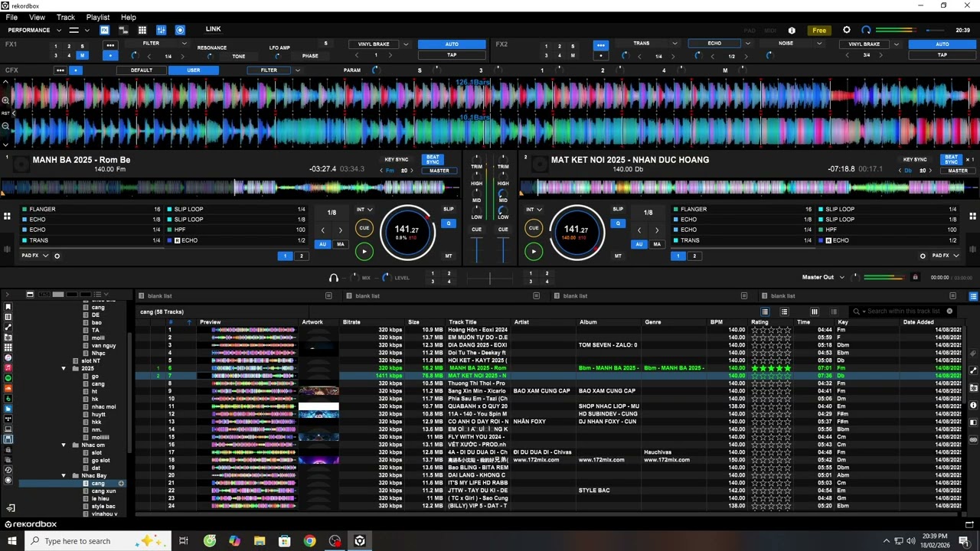Select the USER tab in CFX
Image resolution: width=980 pixels, height=551 pixels.
[x=194, y=70]
